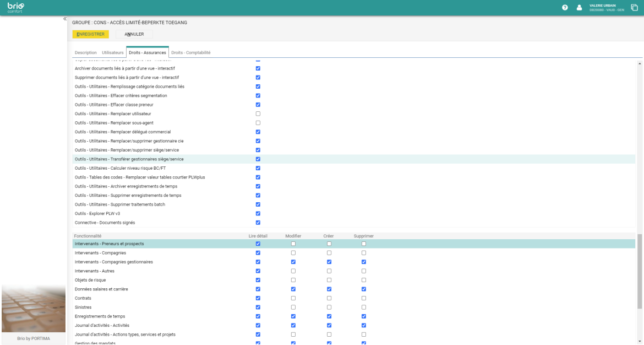Select the Intervenants - Preneurs et prospects row
The height and width of the screenshot is (345, 644).
click(x=353, y=244)
